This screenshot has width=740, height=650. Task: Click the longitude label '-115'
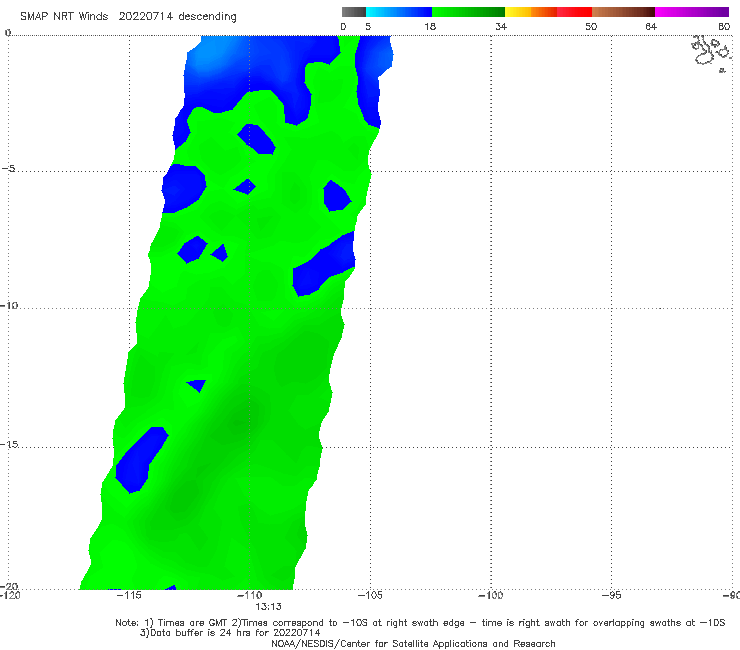129,595
